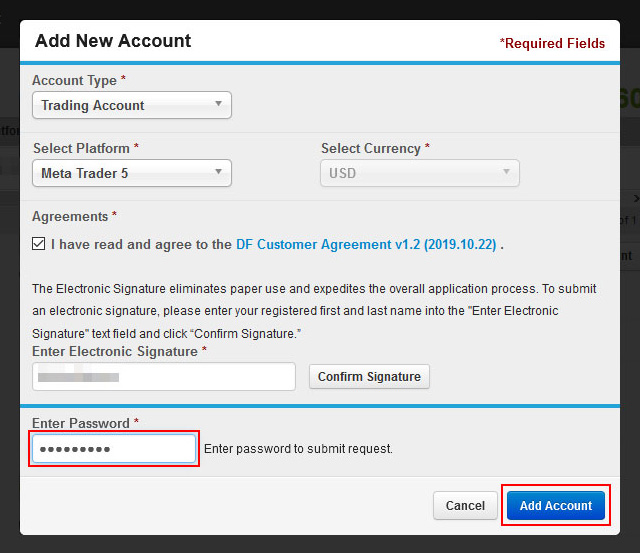640x553 pixels.
Task: Focus the Electronic Signature text field
Action: 164,376
